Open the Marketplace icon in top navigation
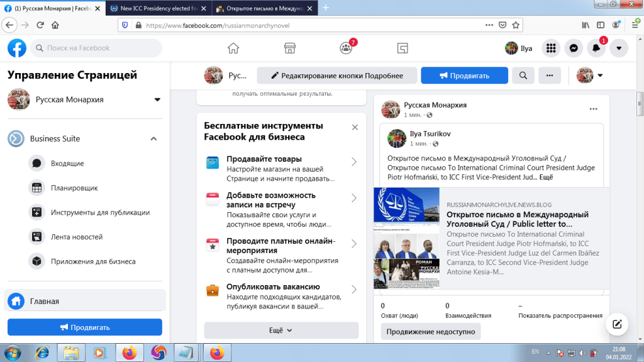This screenshot has width=644, height=362. pos(289,48)
